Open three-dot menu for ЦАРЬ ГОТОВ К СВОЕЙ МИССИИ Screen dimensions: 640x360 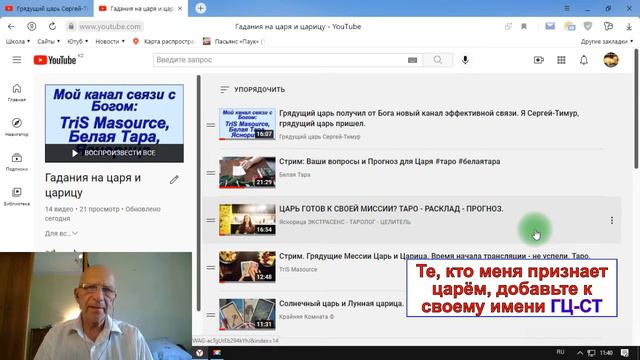coord(611,220)
